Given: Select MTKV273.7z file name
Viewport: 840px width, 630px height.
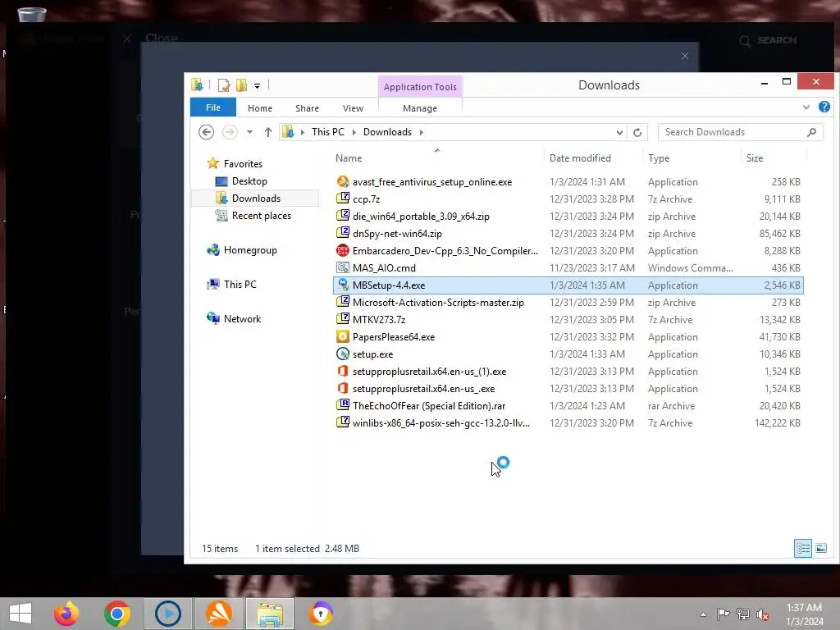Looking at the screenshot, I should (x=379, y=320).
